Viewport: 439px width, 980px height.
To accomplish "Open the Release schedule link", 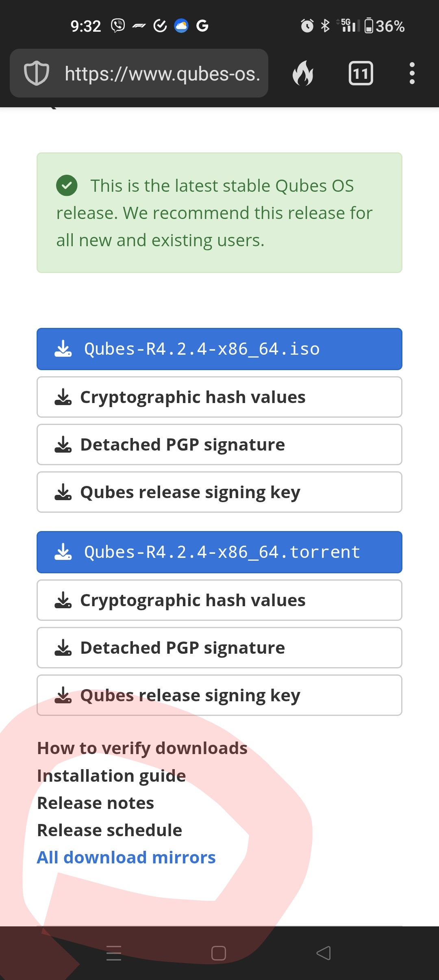I will coord(110,830).
